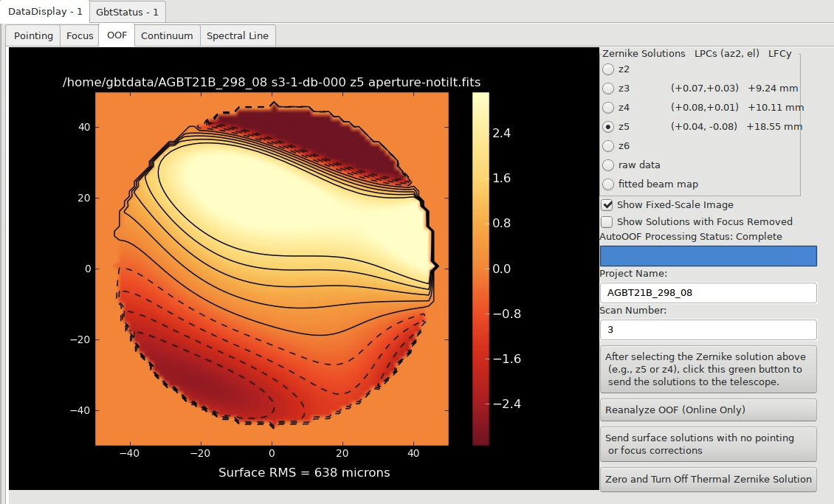
Task: Open the GbtStatus - 1 tab
Action: click(127, 12)
